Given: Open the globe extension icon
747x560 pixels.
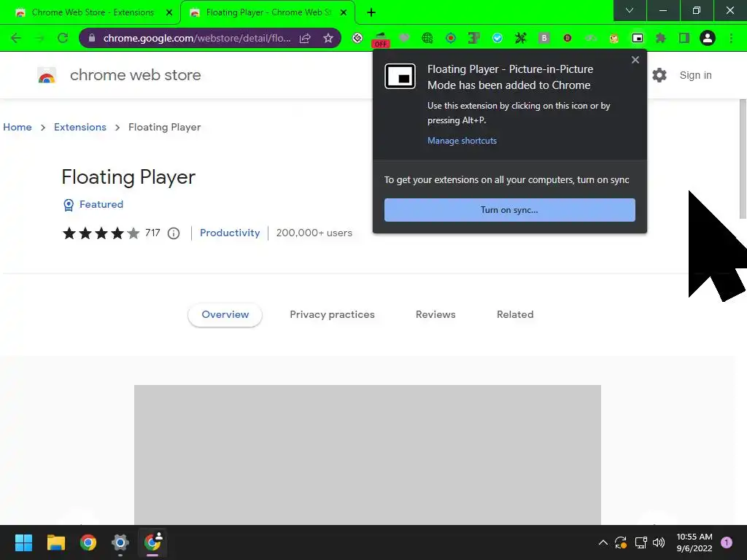Looking at the screenshot, I should pyautogui.click(x=427, y=38).
